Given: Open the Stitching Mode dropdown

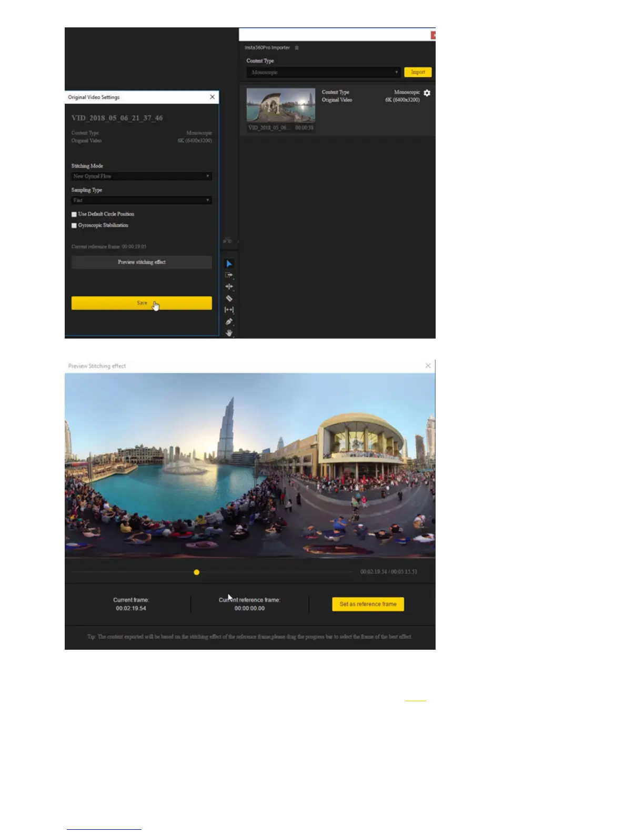Looking at the screenshot, I should point(142,176).
